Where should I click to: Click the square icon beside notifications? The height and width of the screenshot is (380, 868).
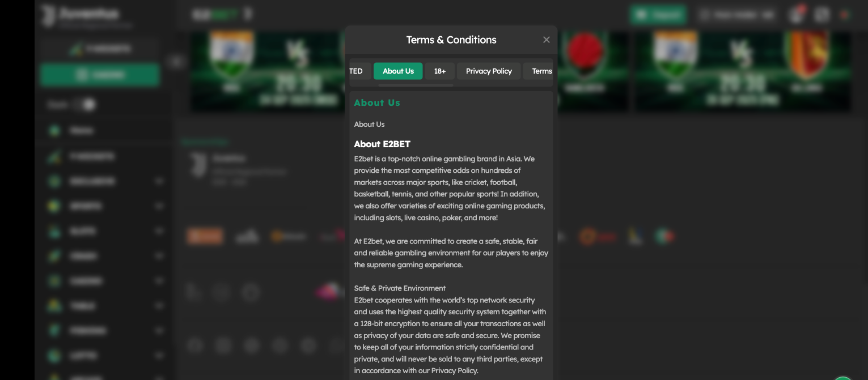click(x=822, y=15)
